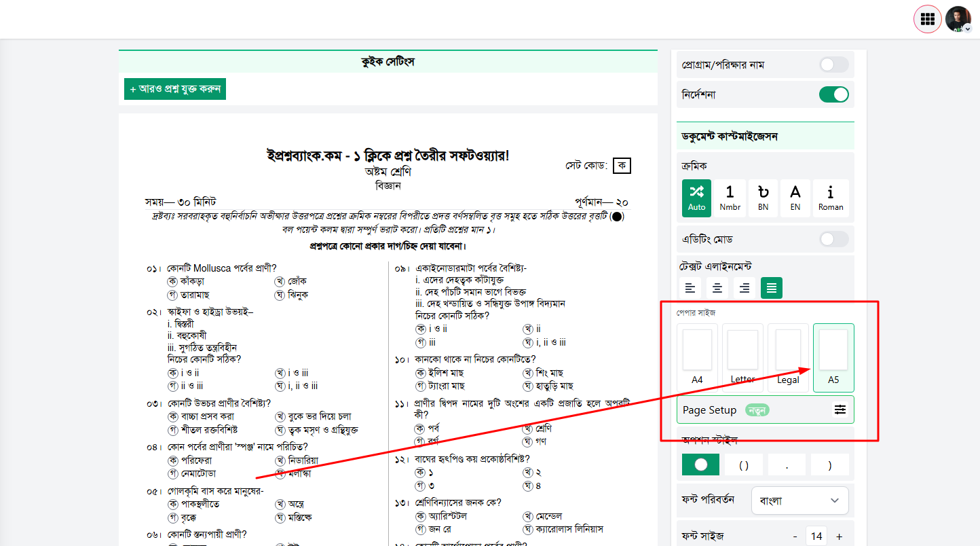
Task: Center align the text
Action: pyautogui.click(x=717, y=288)
